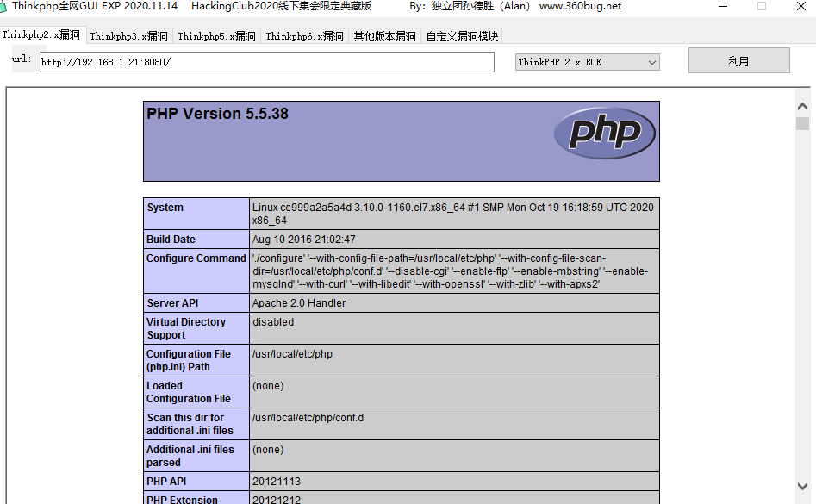Click the scrollbar down arrow
The image size is (816, 504).
pos(802,486)
